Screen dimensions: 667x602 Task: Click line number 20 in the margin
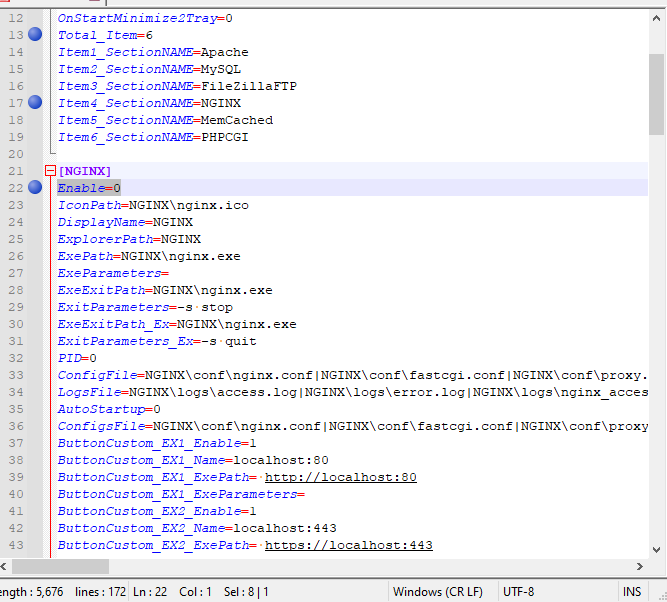16,154
